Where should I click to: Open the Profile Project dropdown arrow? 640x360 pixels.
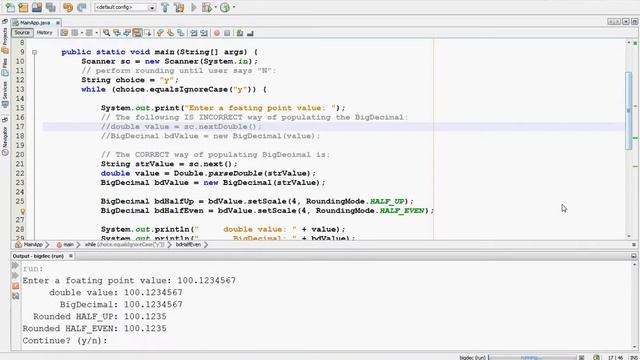click(x=233, y=7)
